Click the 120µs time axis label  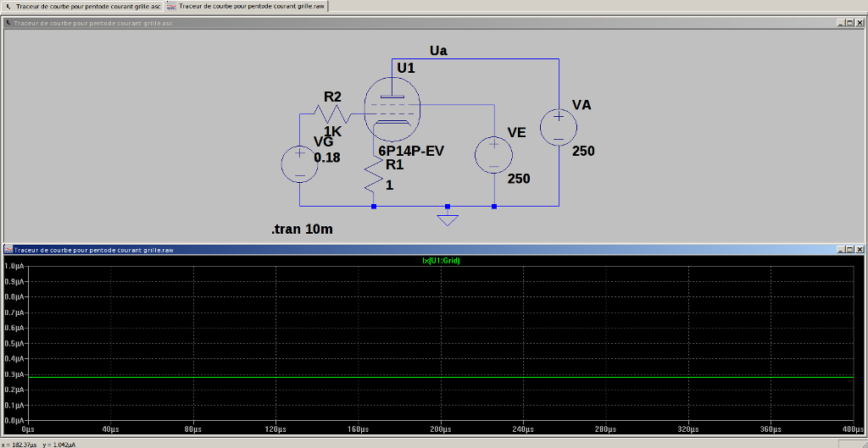coord(275,429)
